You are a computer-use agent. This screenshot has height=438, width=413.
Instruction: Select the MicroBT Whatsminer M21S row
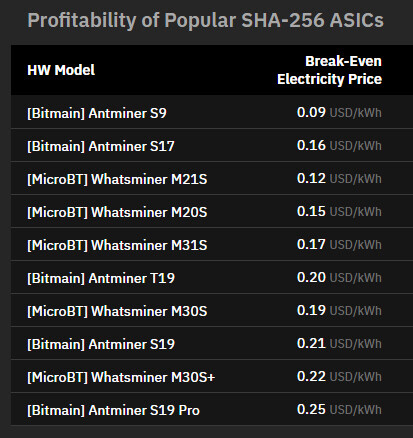(212, 178)
